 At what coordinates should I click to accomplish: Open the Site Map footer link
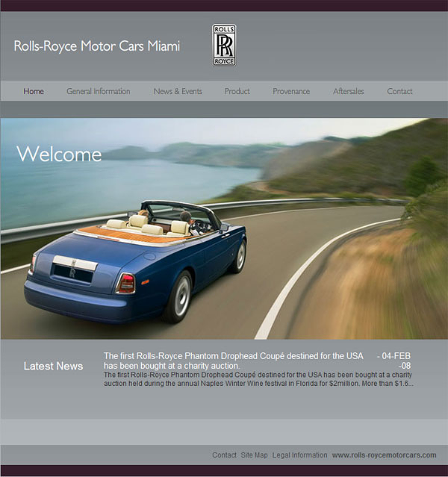tap(254, 455)
